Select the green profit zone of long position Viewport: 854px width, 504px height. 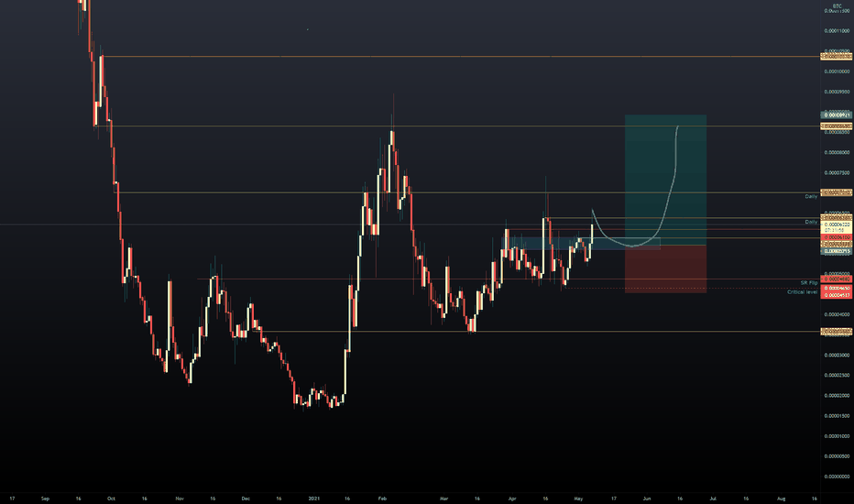coord(665,180)
